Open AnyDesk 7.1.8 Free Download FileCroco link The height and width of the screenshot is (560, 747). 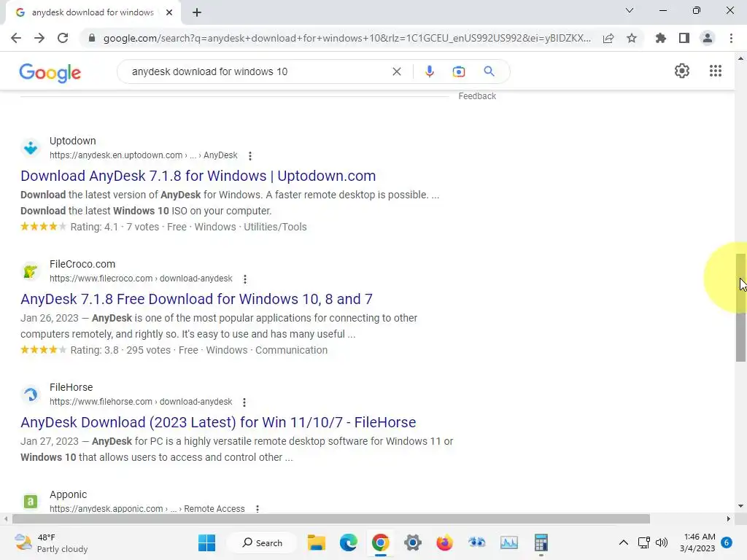(x=196, y=299)
